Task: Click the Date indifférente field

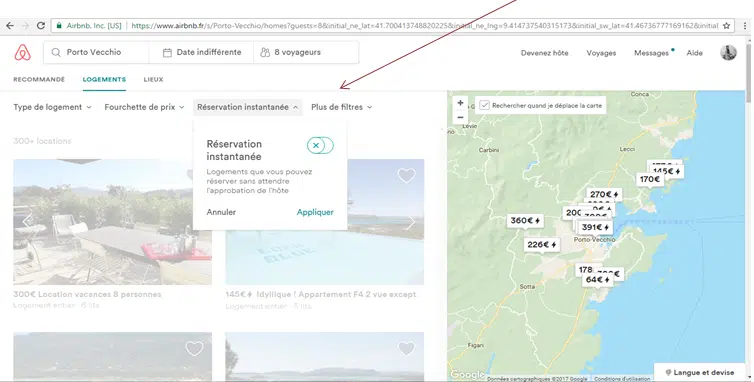Action: (x=201, y=52)
